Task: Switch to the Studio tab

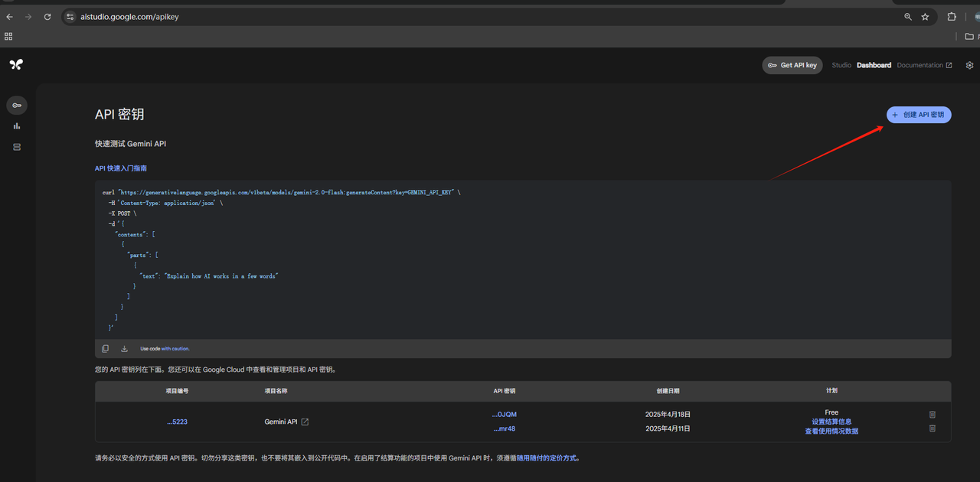Action: [841, 65]
